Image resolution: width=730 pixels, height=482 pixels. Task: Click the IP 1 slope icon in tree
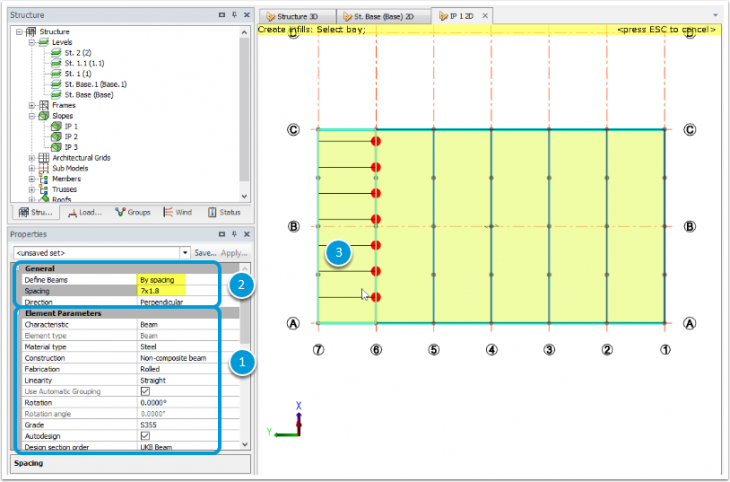point(56,127)
